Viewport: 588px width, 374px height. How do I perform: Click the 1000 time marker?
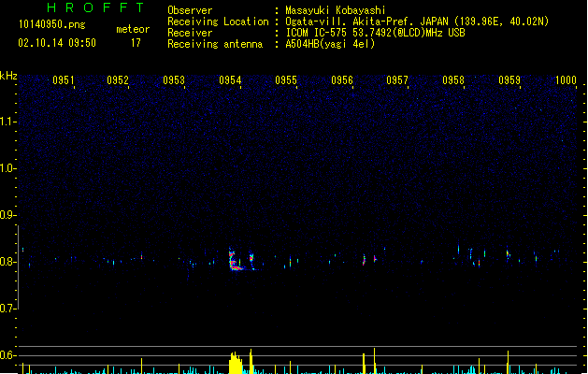(x=566, y=80)
